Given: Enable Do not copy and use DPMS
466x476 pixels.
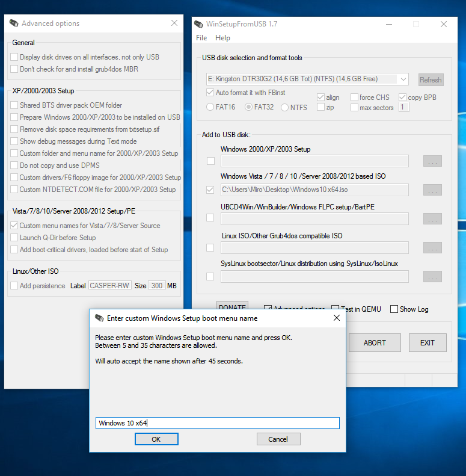Looking at the screenshot, I should pos(14,165).
